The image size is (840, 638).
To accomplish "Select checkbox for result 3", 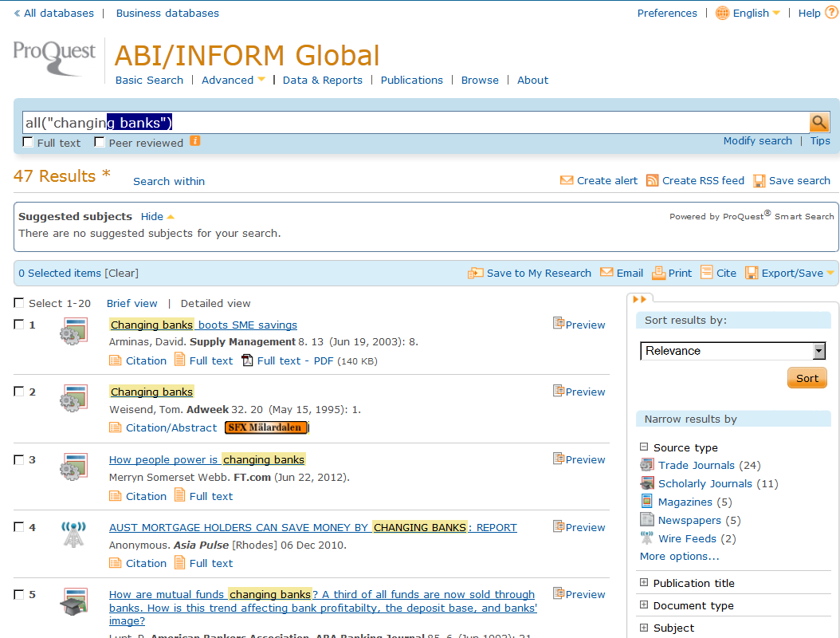I will tap(19, 459).
